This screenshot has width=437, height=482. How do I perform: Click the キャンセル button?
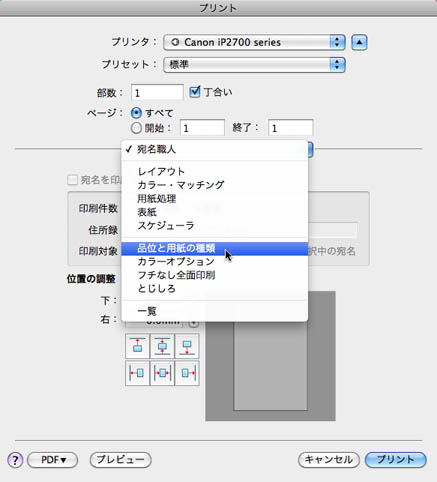(329, 460)
